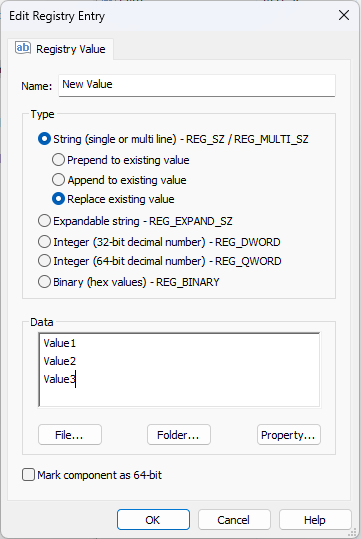Switch to the Registry Value tab
Viewport: 361px width, 539px height.
[x=60, y=49]
